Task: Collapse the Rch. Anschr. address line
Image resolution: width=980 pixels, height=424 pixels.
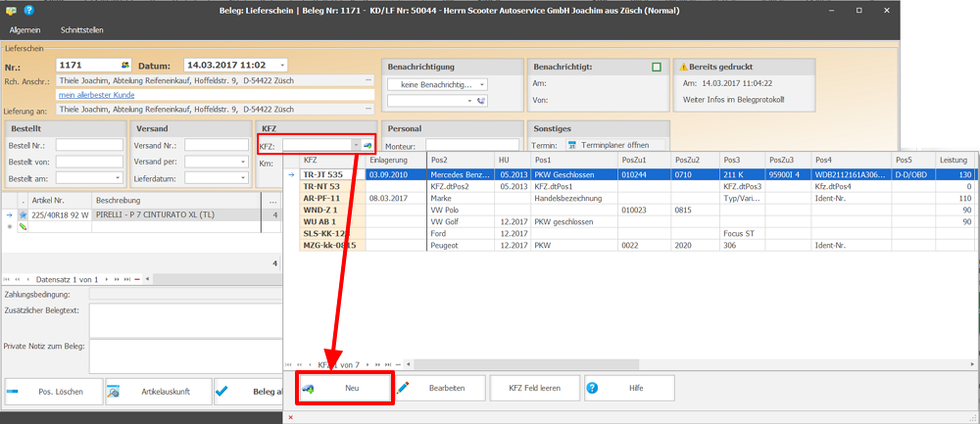Action: (368, 80)
